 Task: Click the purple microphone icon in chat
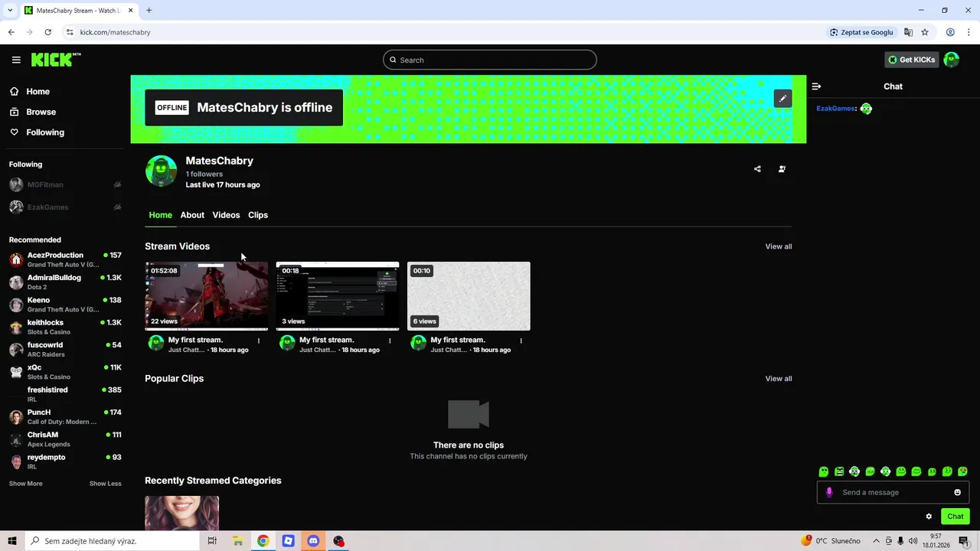point(829,492)
